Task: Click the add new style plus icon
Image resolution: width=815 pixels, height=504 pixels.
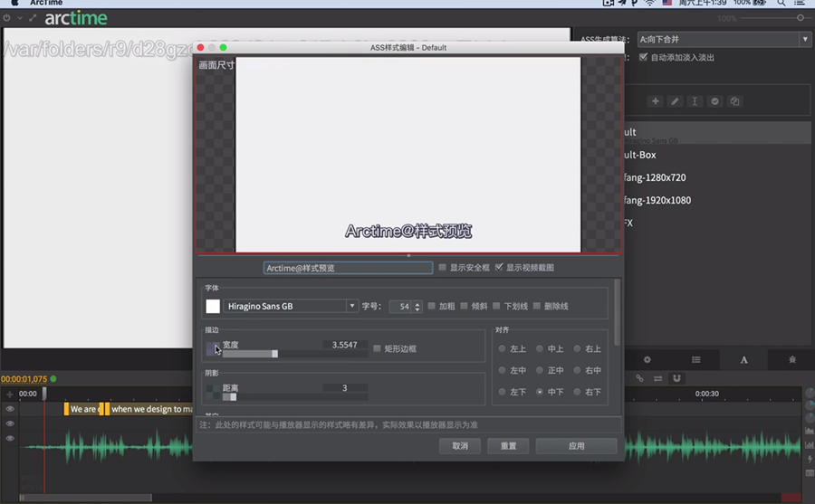Action: point(656,101)
